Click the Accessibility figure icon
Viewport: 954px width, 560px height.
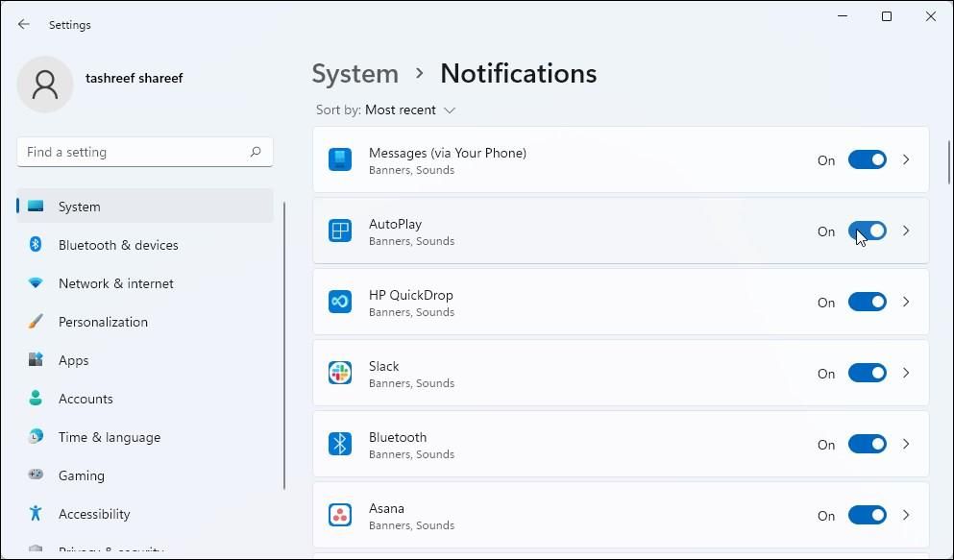coord(36,513)
